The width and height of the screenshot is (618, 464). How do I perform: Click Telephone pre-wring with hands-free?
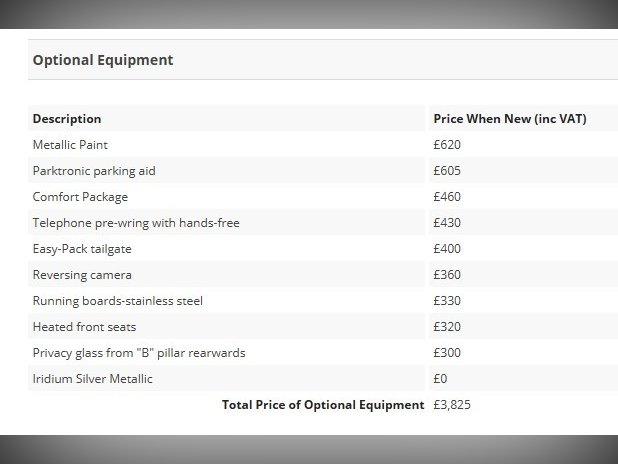coord(136,223)
